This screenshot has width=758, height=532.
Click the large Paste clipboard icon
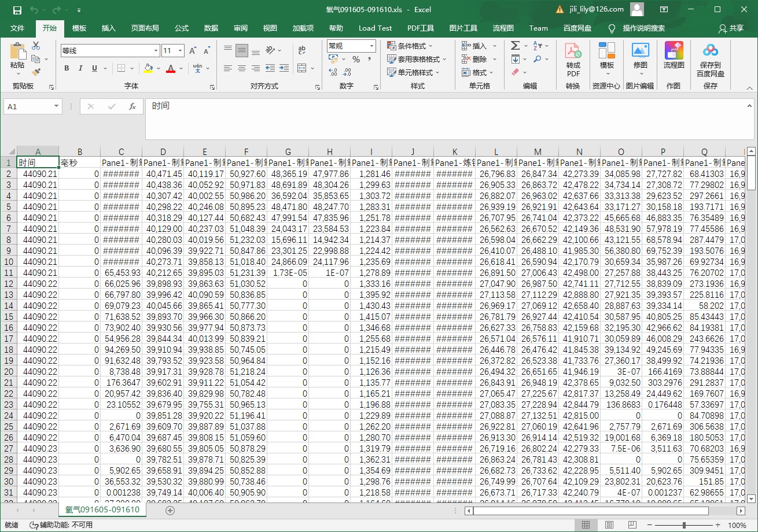[x=17, y=51]
